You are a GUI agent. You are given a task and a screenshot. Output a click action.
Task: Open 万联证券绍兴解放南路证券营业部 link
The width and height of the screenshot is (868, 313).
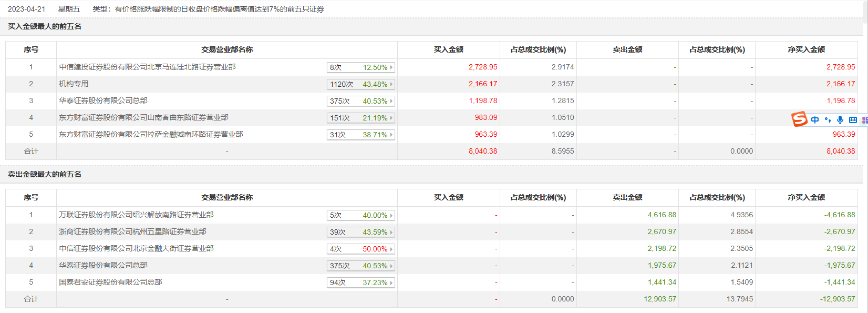pyautogui.click(x=136, y=215)
